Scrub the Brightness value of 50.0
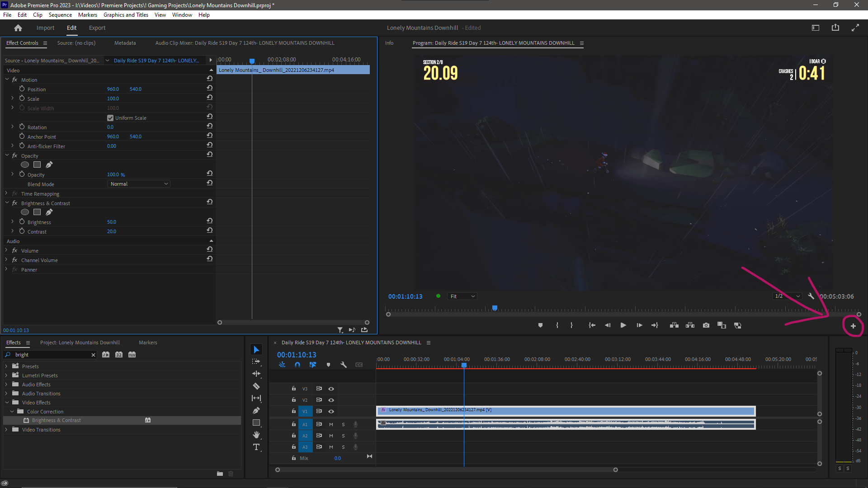 (111, 221)
